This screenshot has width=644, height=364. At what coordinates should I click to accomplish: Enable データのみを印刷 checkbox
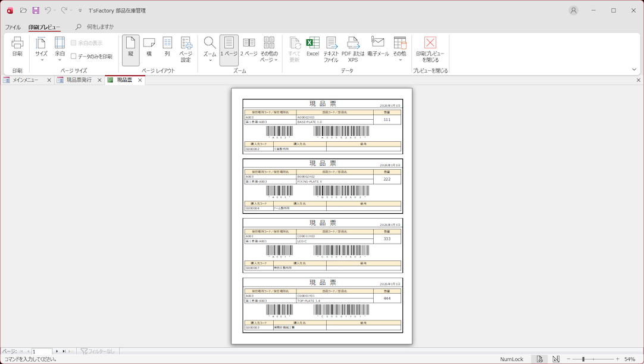74,57
